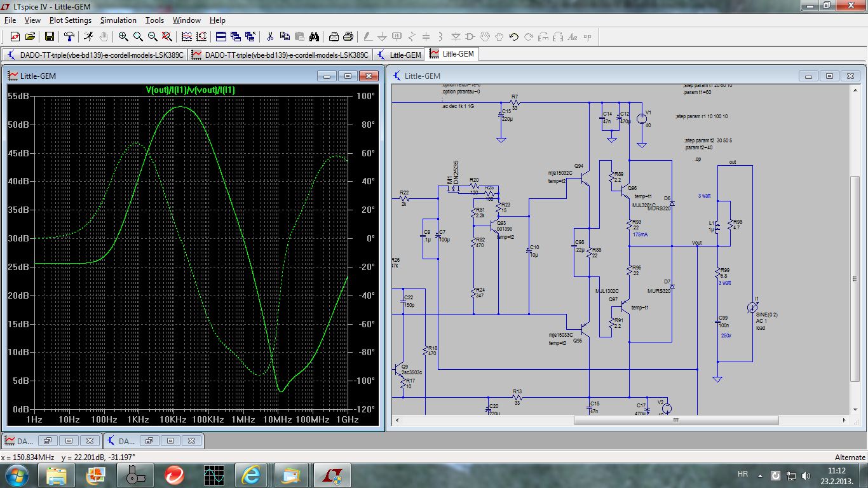The height and width of the screenshot is (488, 868).
Task: Click the Print Setup icon
Action: pos(334,37)
